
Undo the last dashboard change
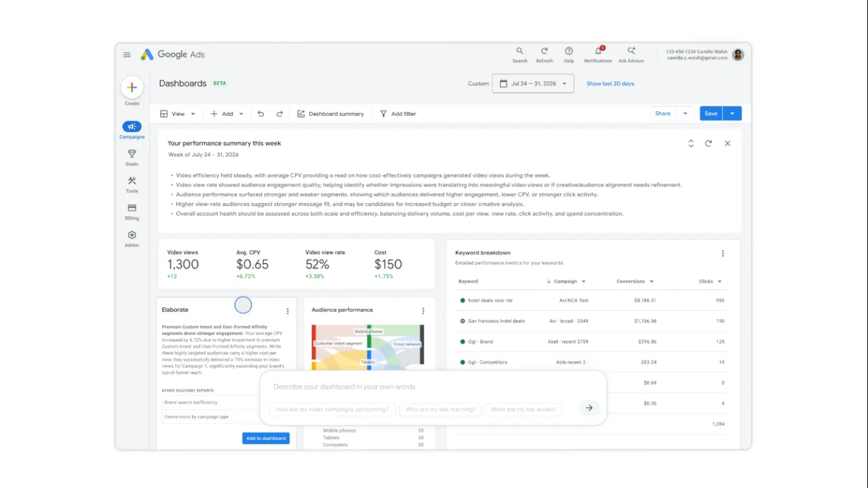click(260, 114)
